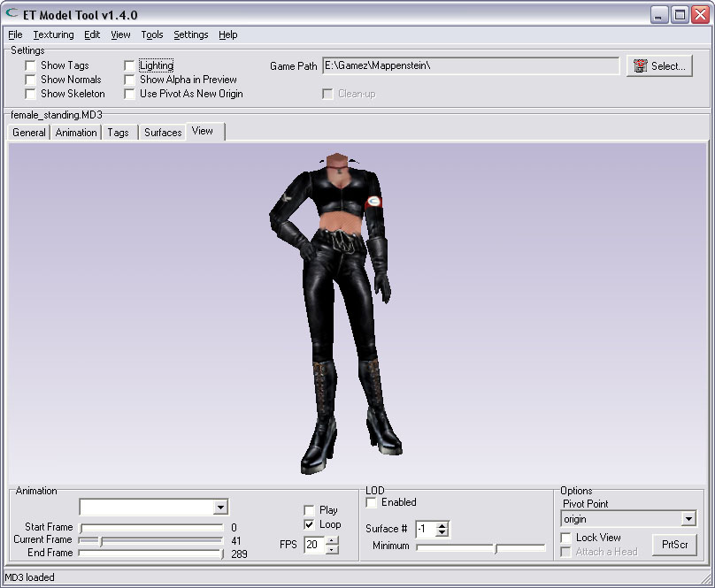This screenshot has height=588, width=715.
Task: Turn on the Lighting checkbox
Action: [x=129, y=65]
